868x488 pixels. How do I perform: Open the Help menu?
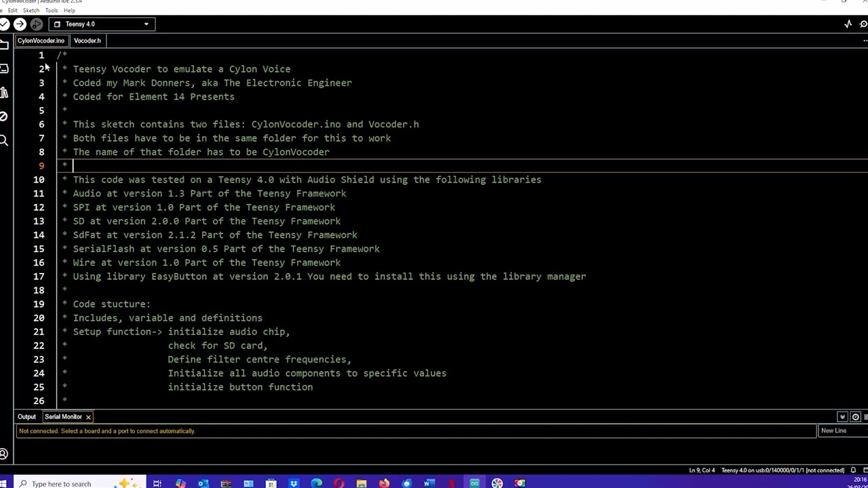pos(69,11)
